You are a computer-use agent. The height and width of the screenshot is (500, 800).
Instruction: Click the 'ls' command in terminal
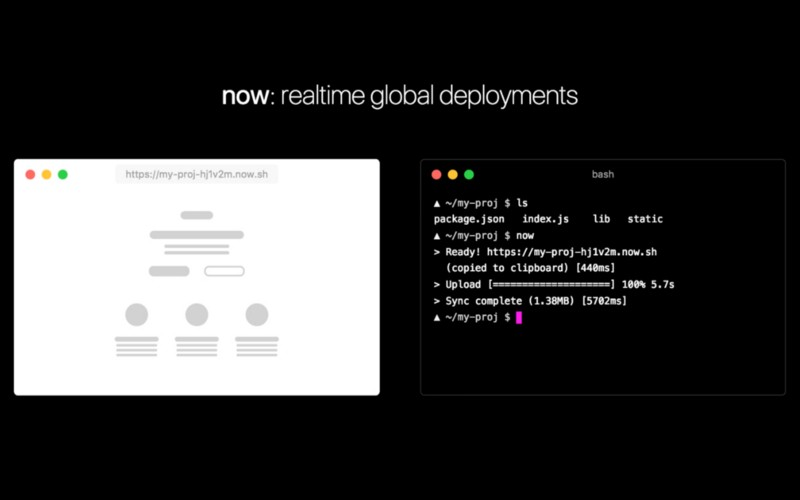point(522,203)
